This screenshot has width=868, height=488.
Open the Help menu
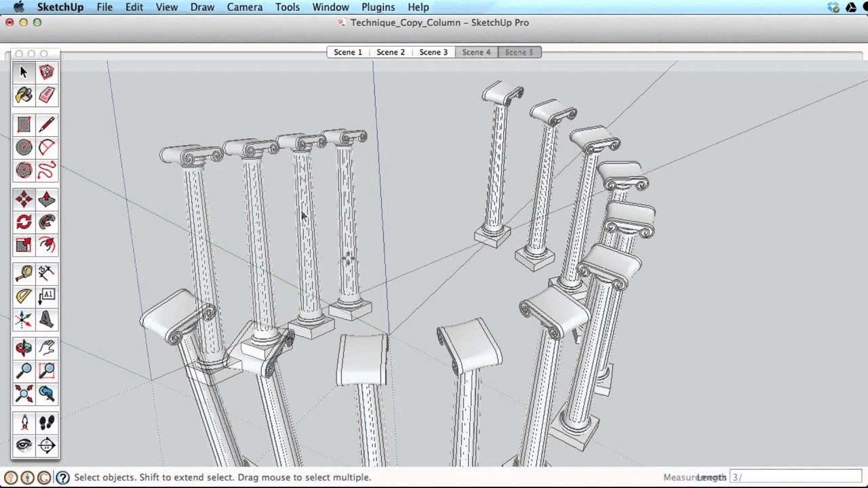(418, 7)
